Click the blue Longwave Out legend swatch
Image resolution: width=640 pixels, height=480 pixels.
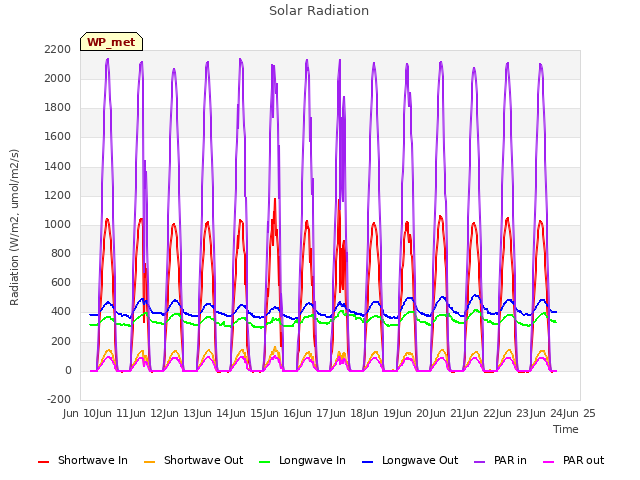tap(368, 462)
